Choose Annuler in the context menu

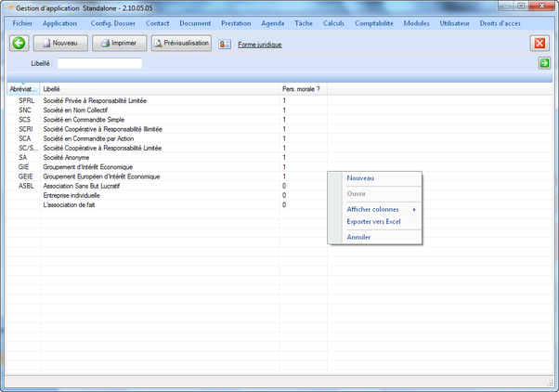click(358, 237)
